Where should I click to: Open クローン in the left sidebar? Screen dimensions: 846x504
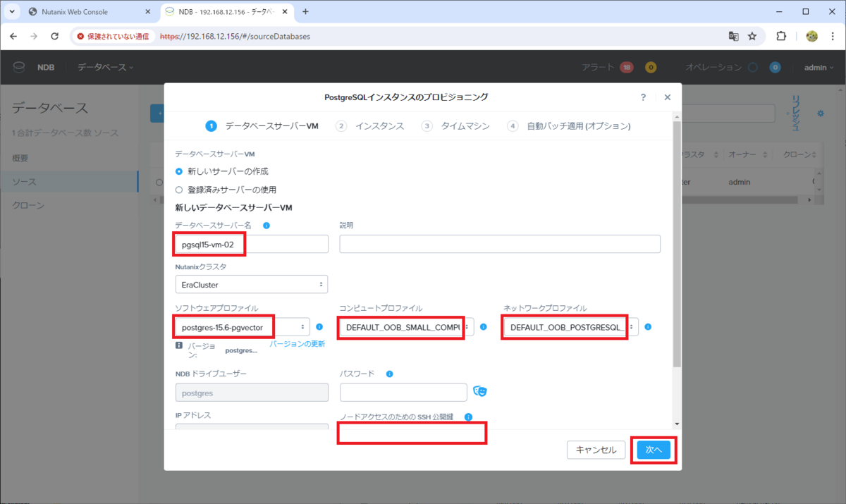[x=28, y=205]
